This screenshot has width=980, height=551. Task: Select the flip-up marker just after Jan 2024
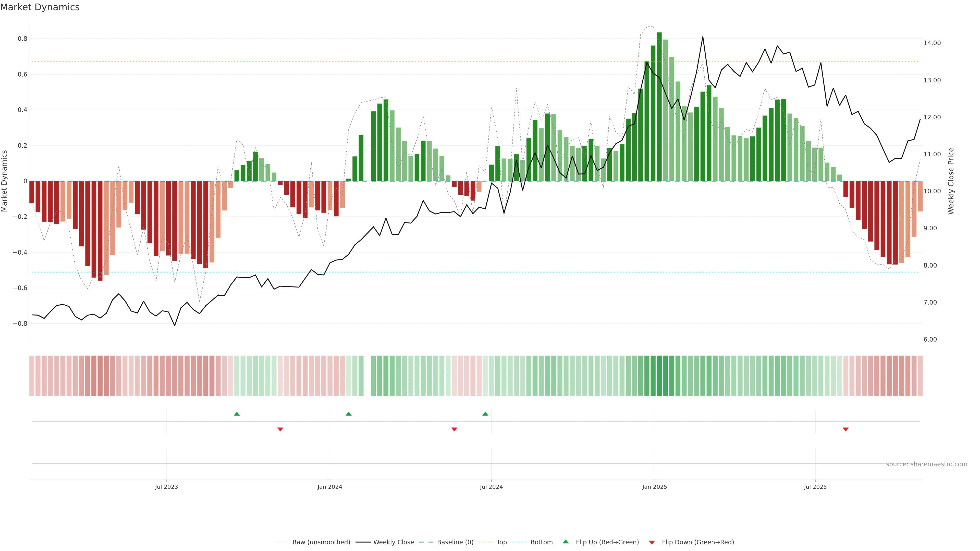[348, 414]
